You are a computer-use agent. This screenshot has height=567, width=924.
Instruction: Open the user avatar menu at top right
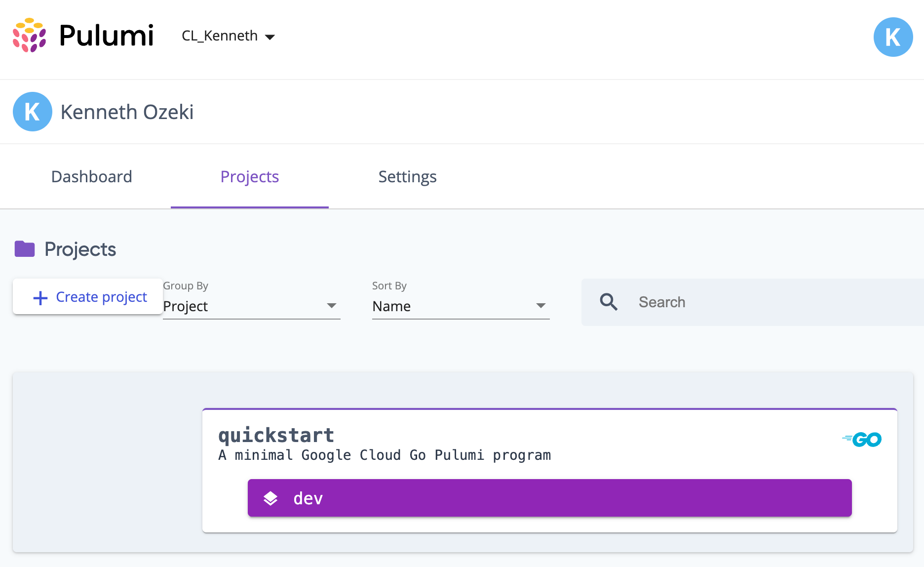click(x=893, y=37)
